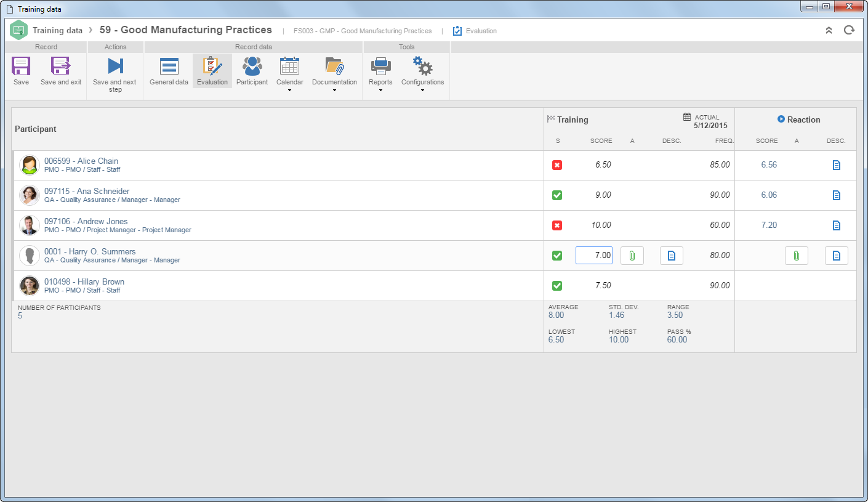
Task: Click the Documentation folder icon
Action: [x=334, y=66]
